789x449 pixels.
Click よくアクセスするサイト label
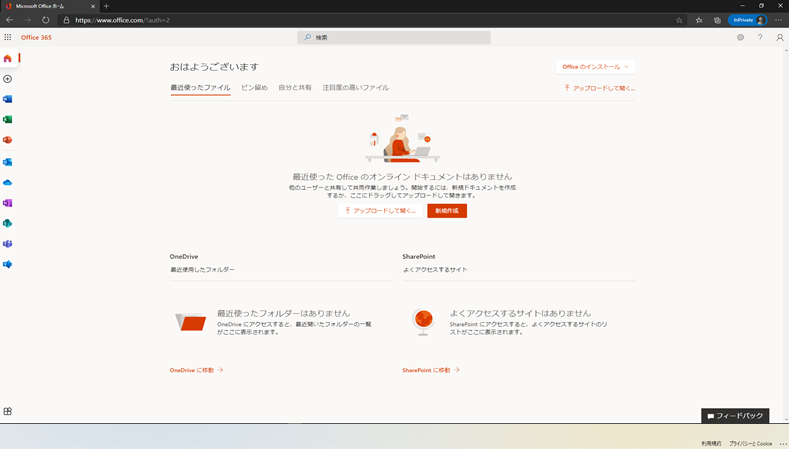(435, 269)
